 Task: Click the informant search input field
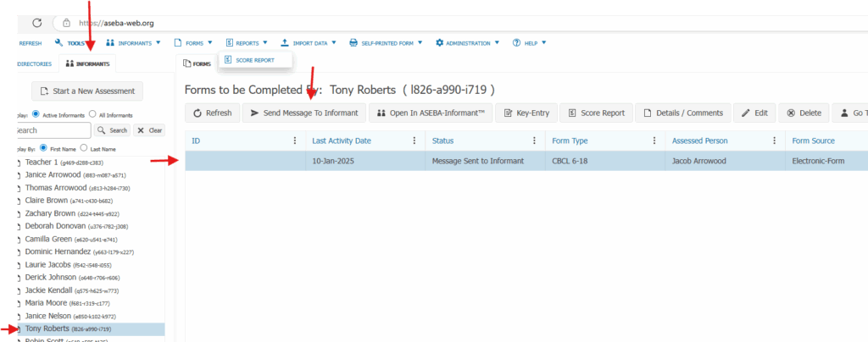click(x=53, y=130)
